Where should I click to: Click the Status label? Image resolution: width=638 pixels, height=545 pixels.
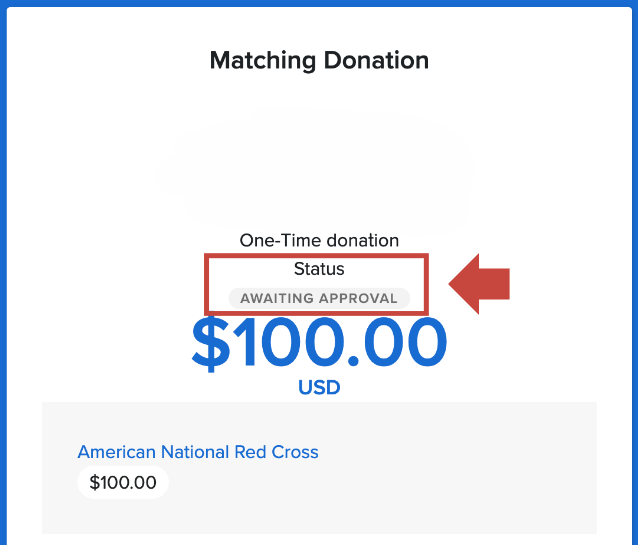319,269
